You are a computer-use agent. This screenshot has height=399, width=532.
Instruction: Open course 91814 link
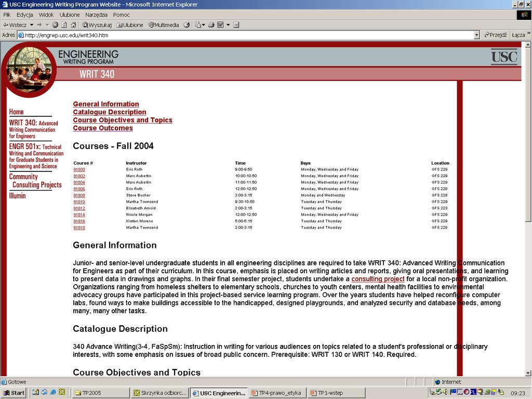(79, 215)
